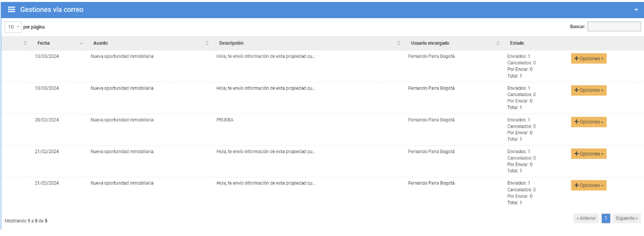The image size is (644, 236).
Task: Open Opciones for first 21/02/2024 row
Action: click(588, 154)
